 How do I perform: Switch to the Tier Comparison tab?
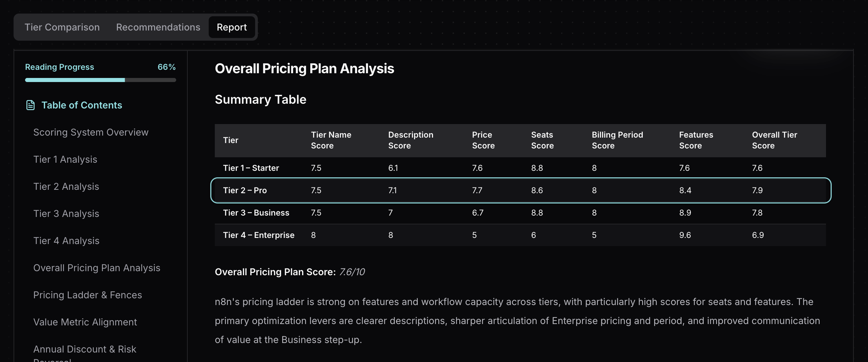62,27
